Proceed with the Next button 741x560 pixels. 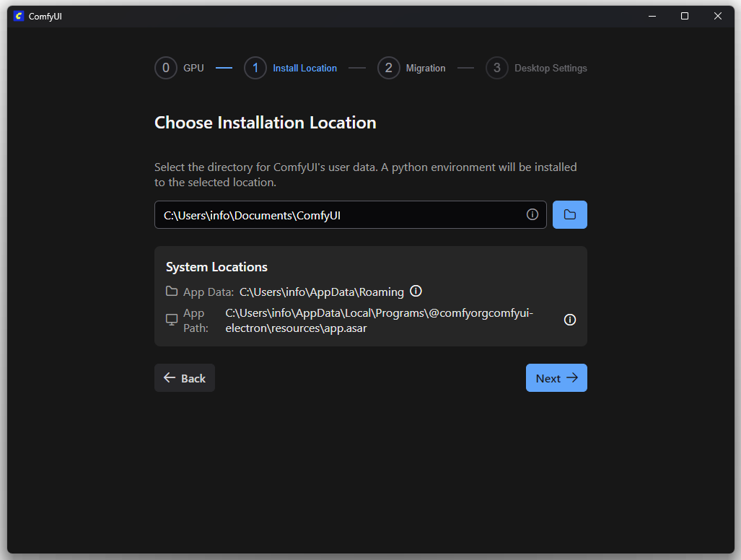coord(556,378)
